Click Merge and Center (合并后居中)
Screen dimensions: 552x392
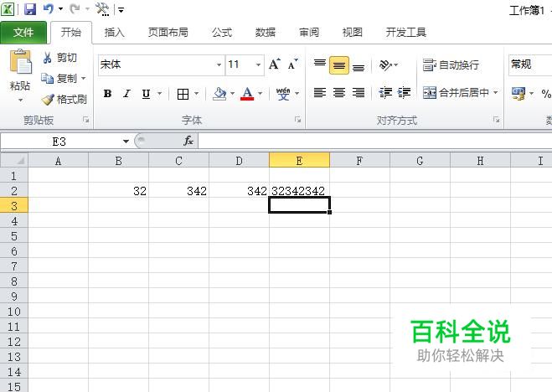point(456,93)
